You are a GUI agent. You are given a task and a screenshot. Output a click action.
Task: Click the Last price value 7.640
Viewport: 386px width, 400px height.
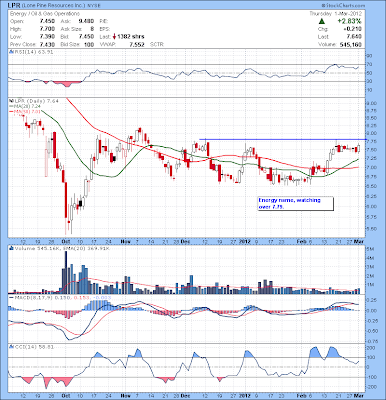tap(355, 37)
